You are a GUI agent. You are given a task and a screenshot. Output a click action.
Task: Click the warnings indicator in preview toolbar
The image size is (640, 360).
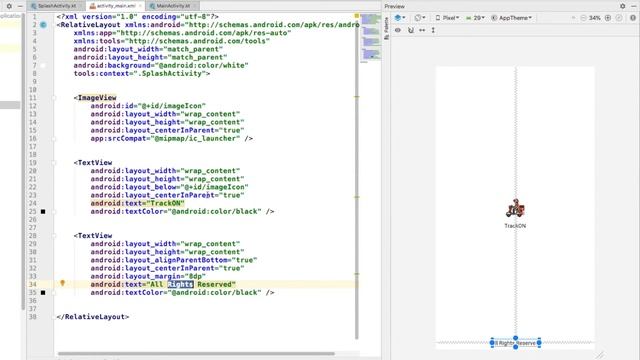[x=633, y=18]
